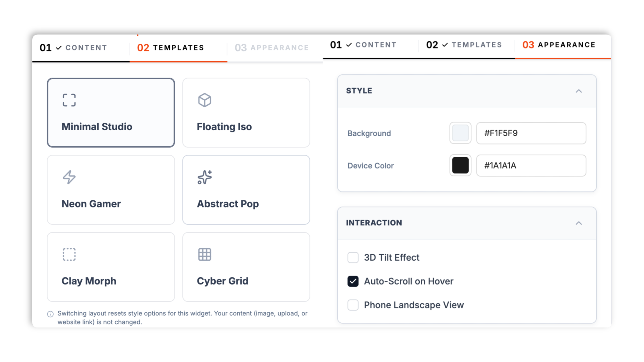
Task: Click the Background label
Action: click(369, 133)
